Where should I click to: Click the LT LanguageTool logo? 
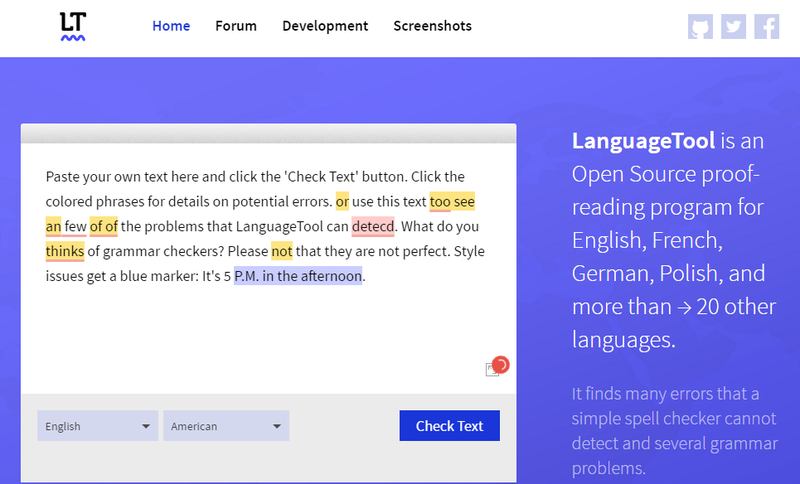point(72,27)
